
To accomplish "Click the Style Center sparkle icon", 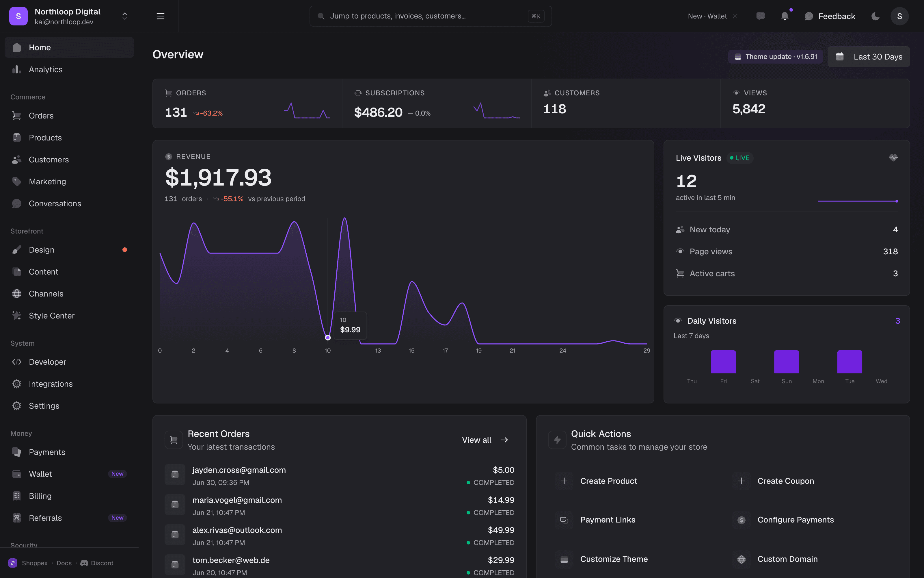I will 16,315.
